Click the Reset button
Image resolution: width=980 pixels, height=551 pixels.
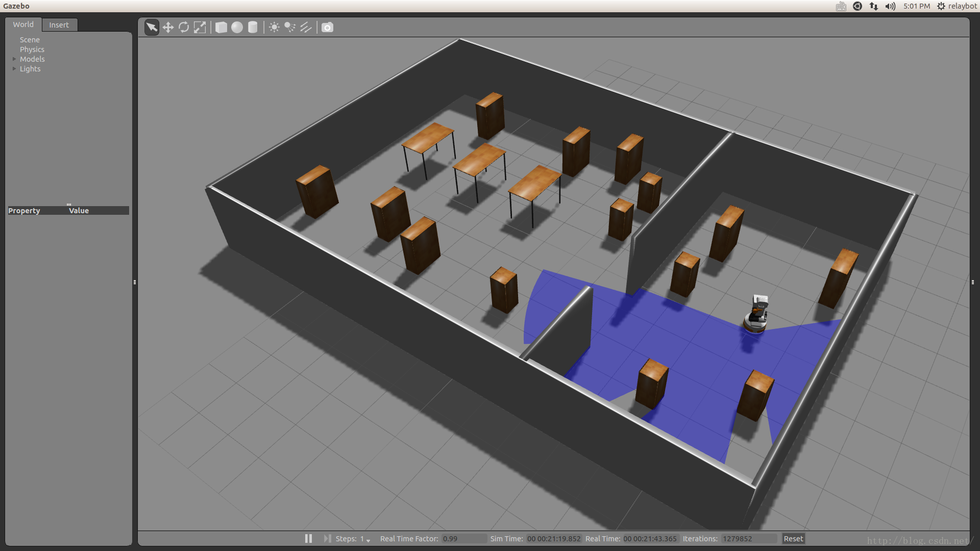coord(793,539)
